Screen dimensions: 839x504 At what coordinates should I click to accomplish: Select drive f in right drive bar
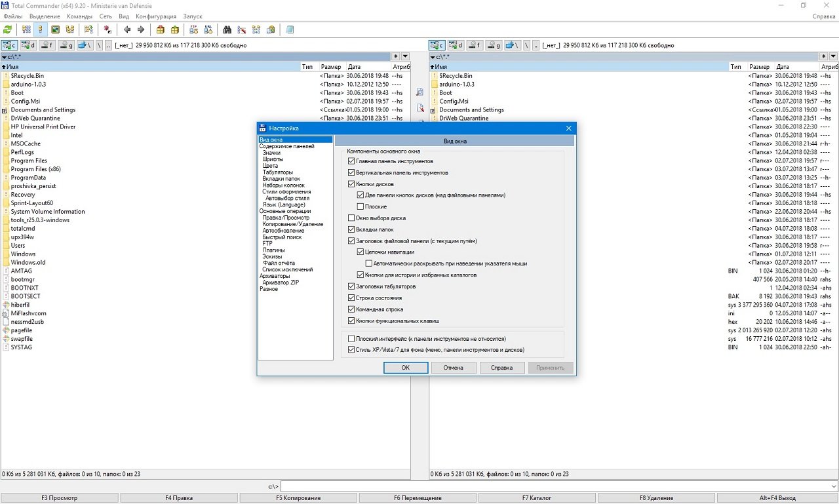tap(475, 45)
